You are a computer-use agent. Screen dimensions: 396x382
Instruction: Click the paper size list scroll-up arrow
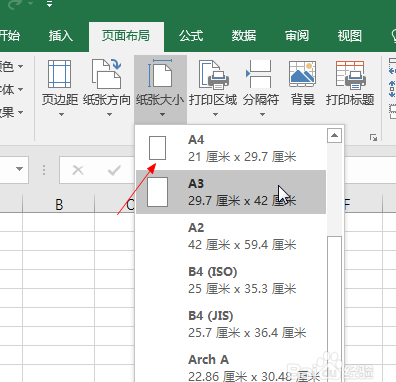[x=334, y=135]
